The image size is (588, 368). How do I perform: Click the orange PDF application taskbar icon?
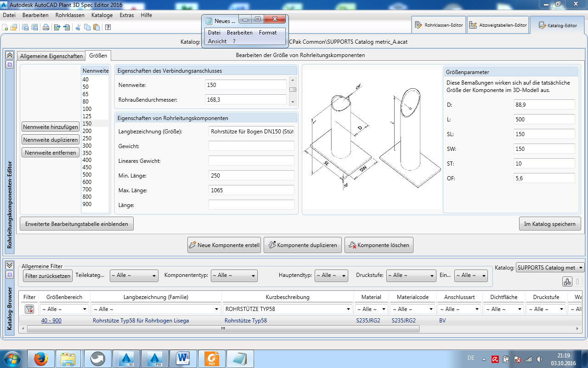211,359
